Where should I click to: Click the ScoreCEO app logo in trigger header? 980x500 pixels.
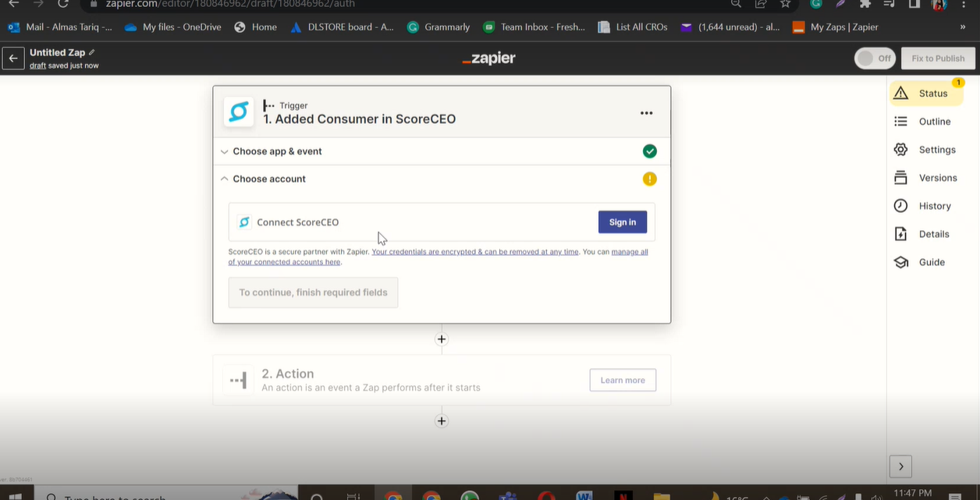239,112
